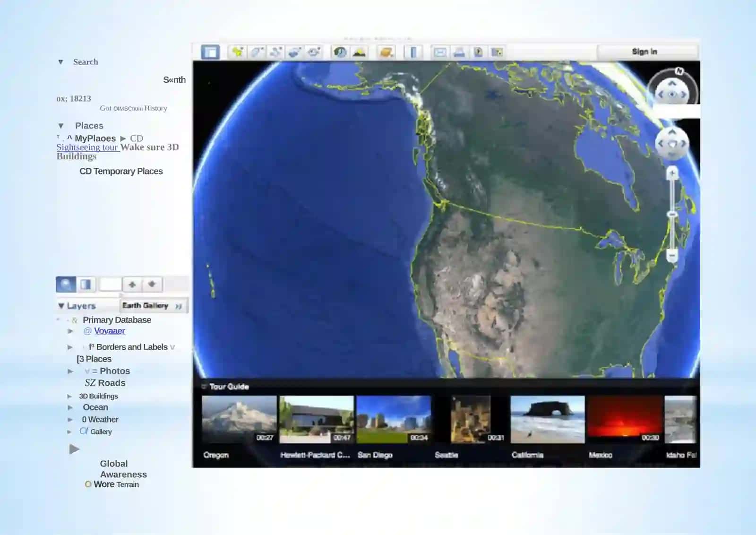Image resolution: width=756 pixels, height=535 pixels.
Task: Expand the Global Awareness layer arrow
Action: [x=74, y=449]
